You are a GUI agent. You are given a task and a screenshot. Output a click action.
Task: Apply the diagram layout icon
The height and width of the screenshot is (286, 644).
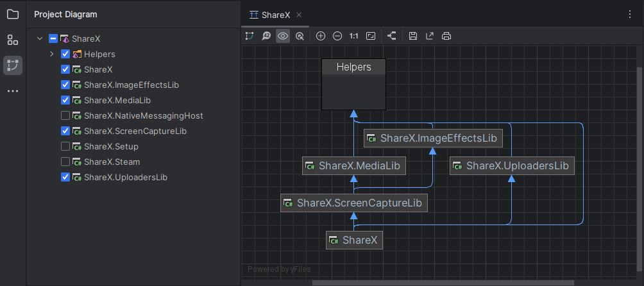coord(392,36)
